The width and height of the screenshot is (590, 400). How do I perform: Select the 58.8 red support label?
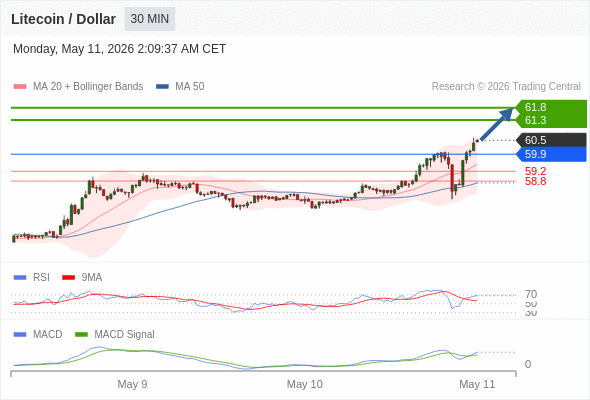pyautogui.click(x=535, y=181)
